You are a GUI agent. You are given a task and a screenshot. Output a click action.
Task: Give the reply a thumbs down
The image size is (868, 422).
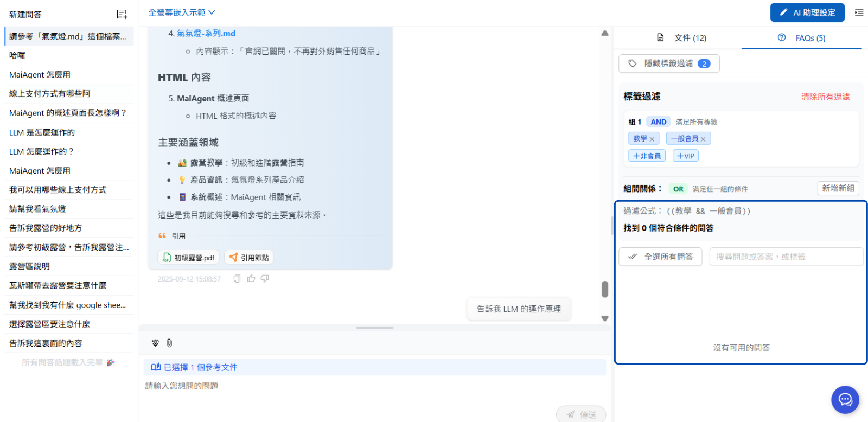265,279
